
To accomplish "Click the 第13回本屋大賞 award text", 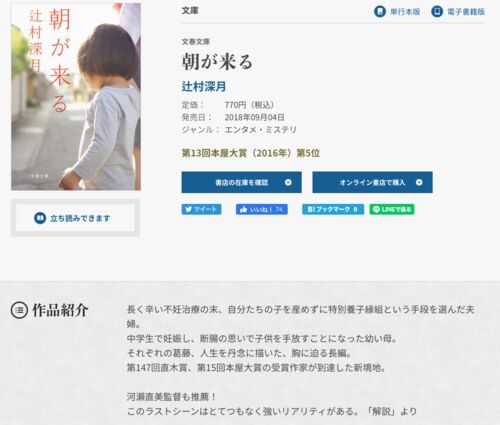I will [251, 153].
